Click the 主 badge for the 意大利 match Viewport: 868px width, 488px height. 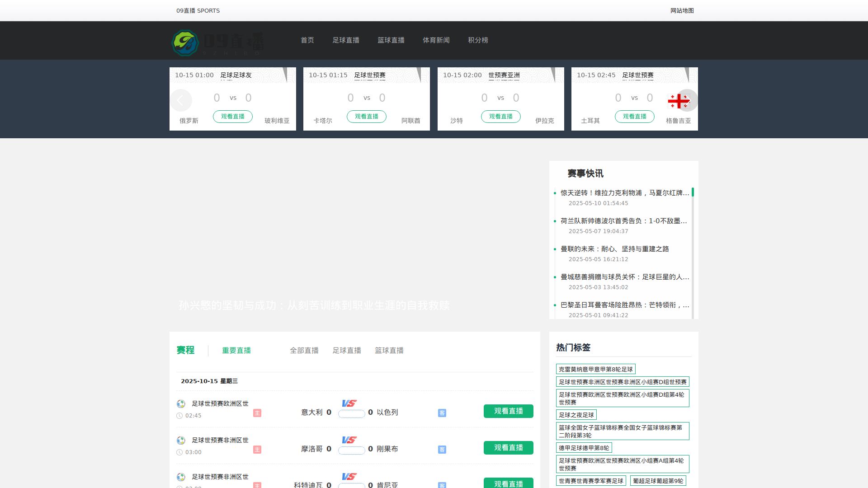tap(257, 413)
